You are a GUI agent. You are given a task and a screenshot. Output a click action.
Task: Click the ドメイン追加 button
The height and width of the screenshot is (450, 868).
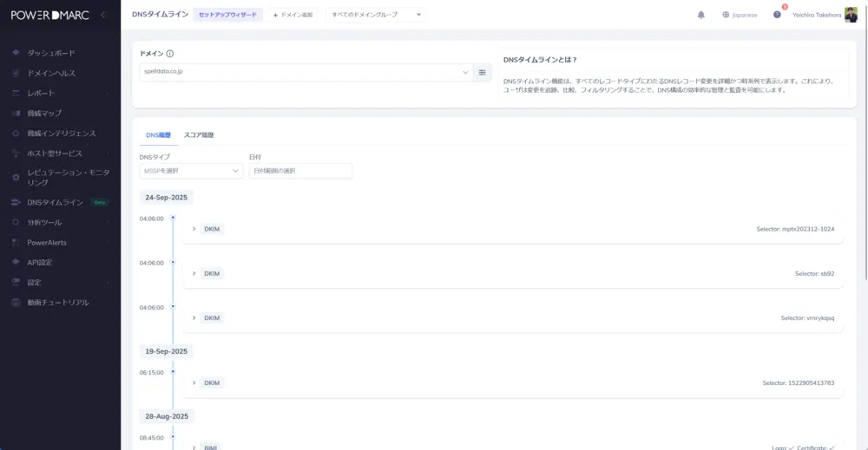click(293, 15)
